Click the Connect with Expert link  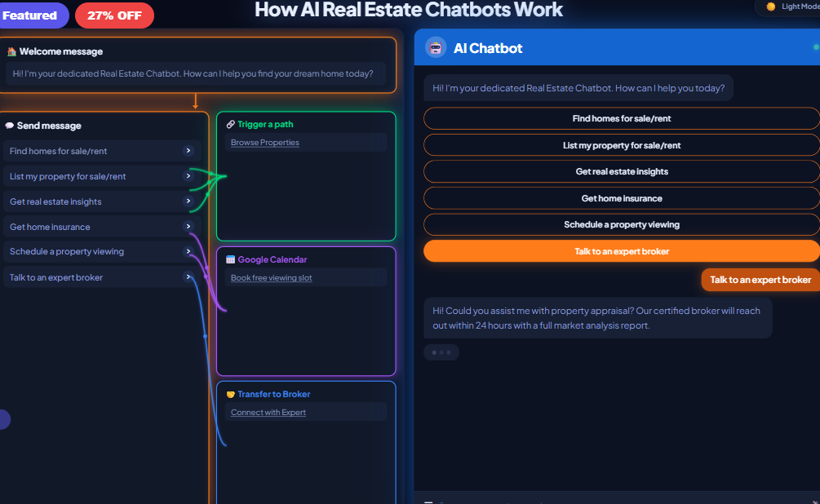click(x=268, y=412)
